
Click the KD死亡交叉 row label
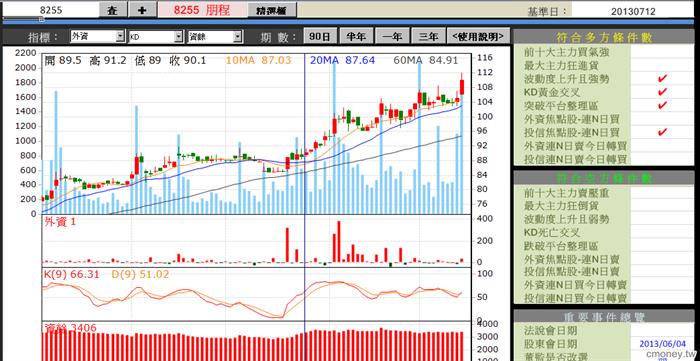pos(552,232)
